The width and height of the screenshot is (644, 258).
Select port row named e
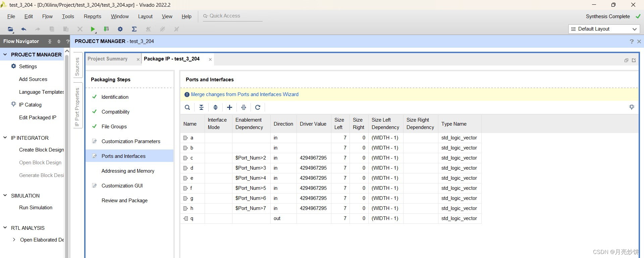[331, 178]
